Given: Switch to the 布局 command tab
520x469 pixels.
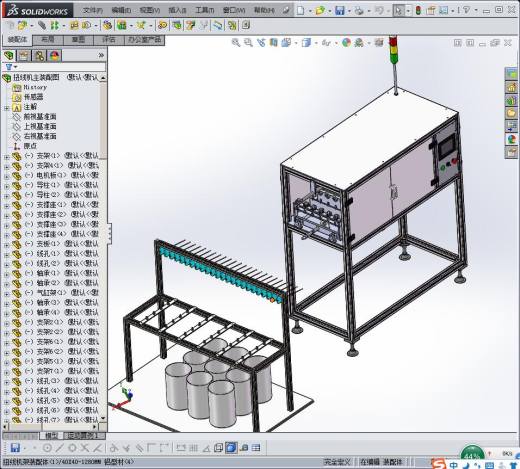Looking at the screenshot, I should click(48, 40).
